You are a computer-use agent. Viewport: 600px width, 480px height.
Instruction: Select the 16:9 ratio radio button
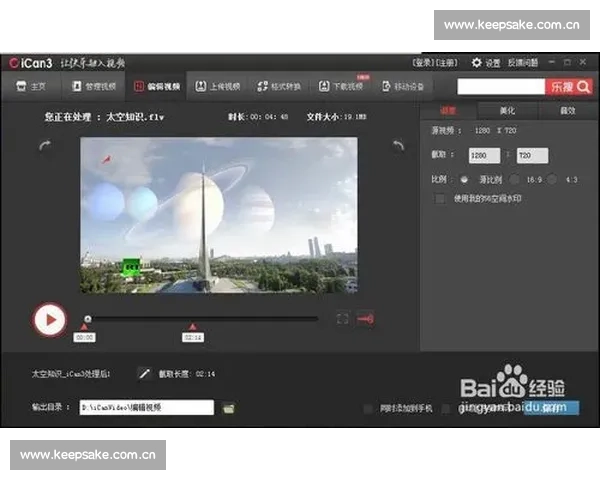(515, 180)
